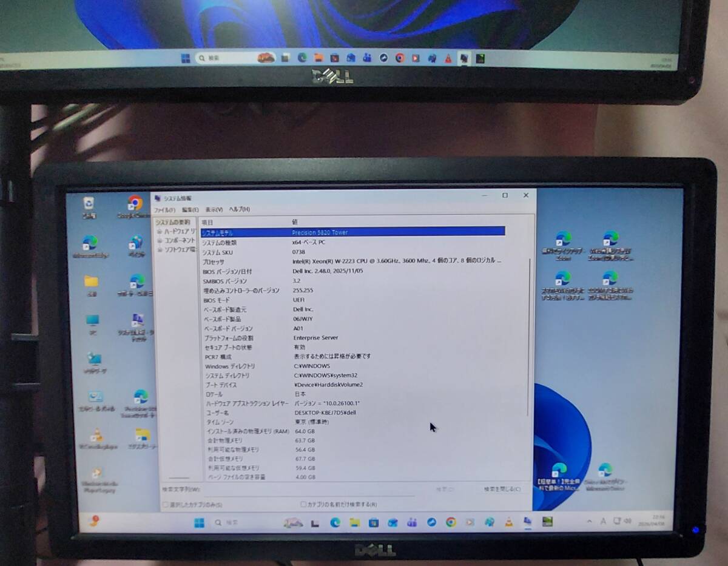Open File Explorer on lower monitor taskbar
This screenshot has width=728, height=566.
pyautogui.click(x=354, y=522)
